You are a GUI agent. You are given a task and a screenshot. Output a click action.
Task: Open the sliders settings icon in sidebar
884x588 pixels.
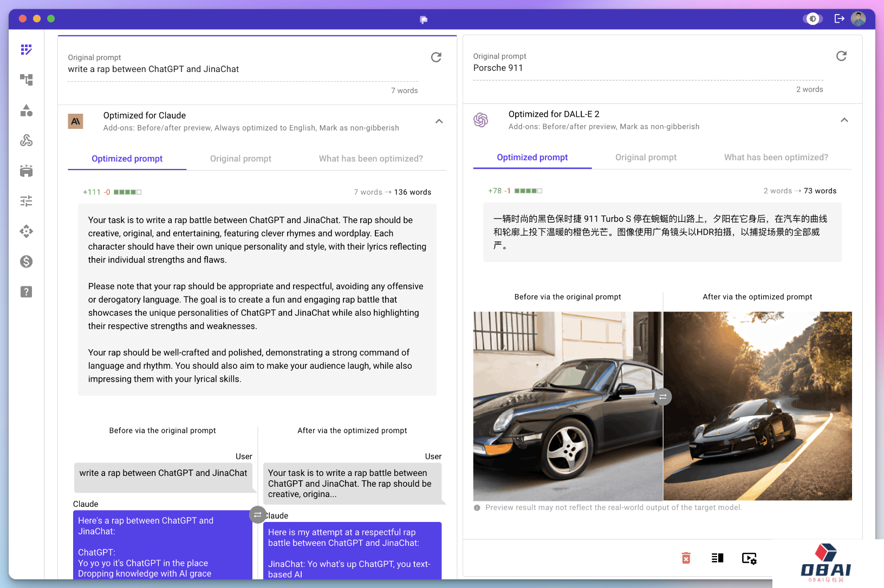point(26,201)
